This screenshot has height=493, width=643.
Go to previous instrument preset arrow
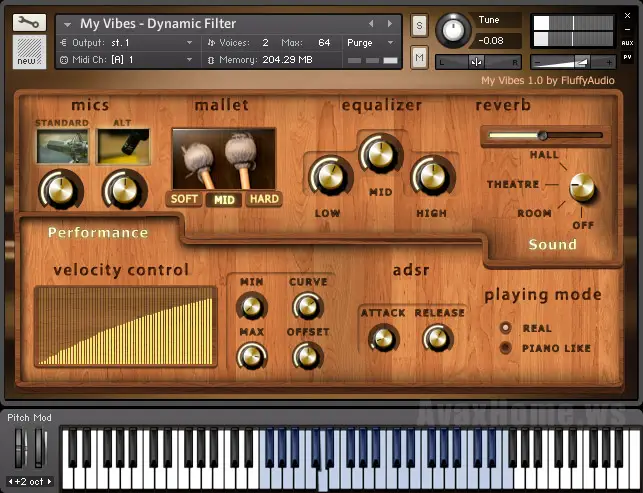pos(371,24)
